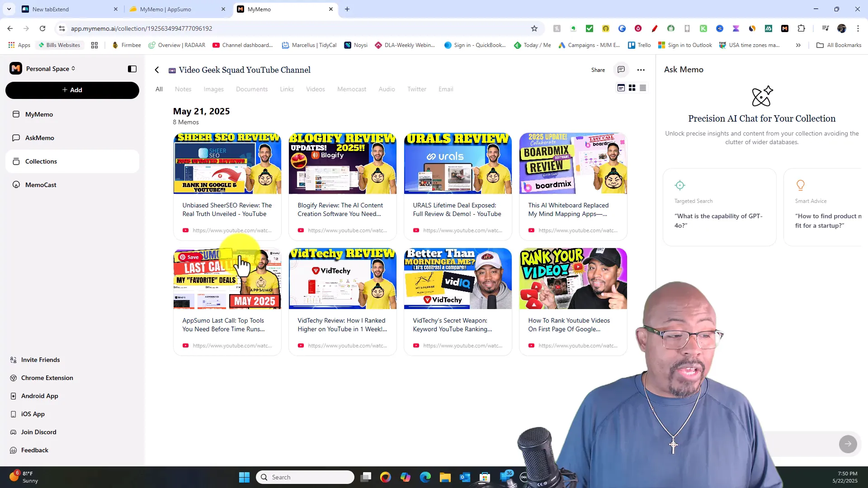
Task: Open the Windows Start menu
Action: coord(244,477)
